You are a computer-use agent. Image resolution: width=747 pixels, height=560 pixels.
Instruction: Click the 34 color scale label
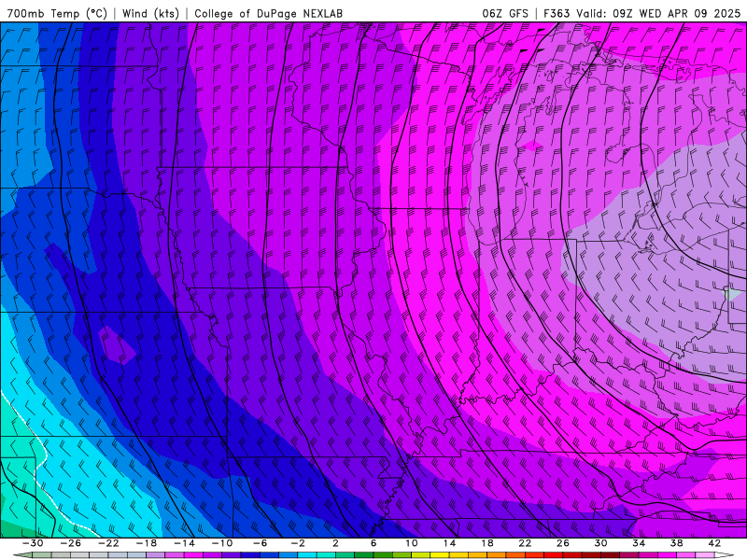(x=639, y=543)
